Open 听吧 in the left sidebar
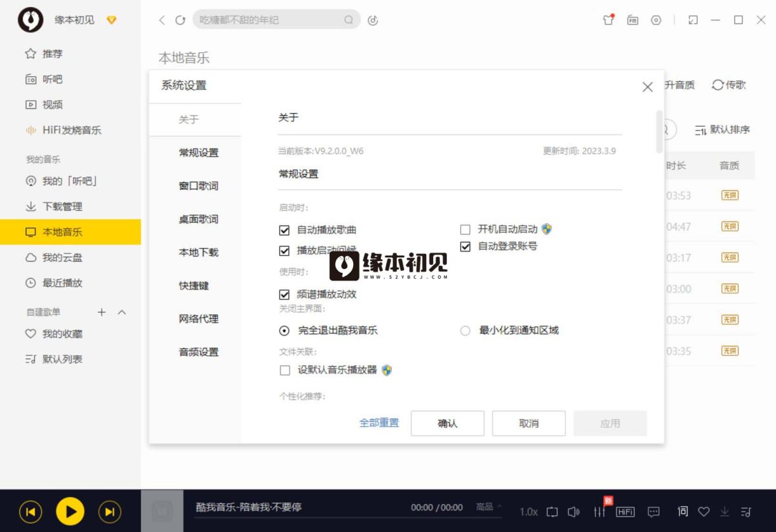The width and height of the screenshot is (776, 532). 44,80
